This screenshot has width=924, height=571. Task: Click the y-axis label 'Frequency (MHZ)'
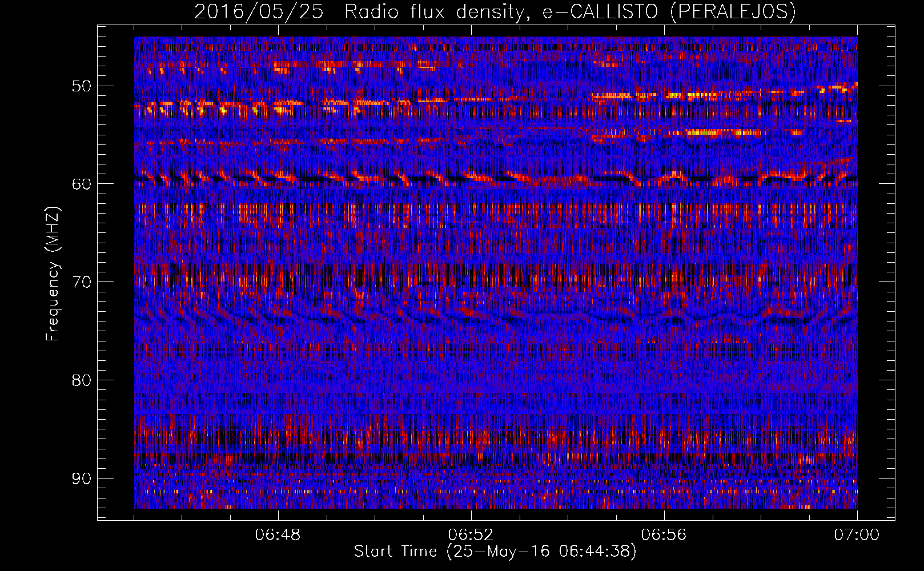click(x=53, y=275)
